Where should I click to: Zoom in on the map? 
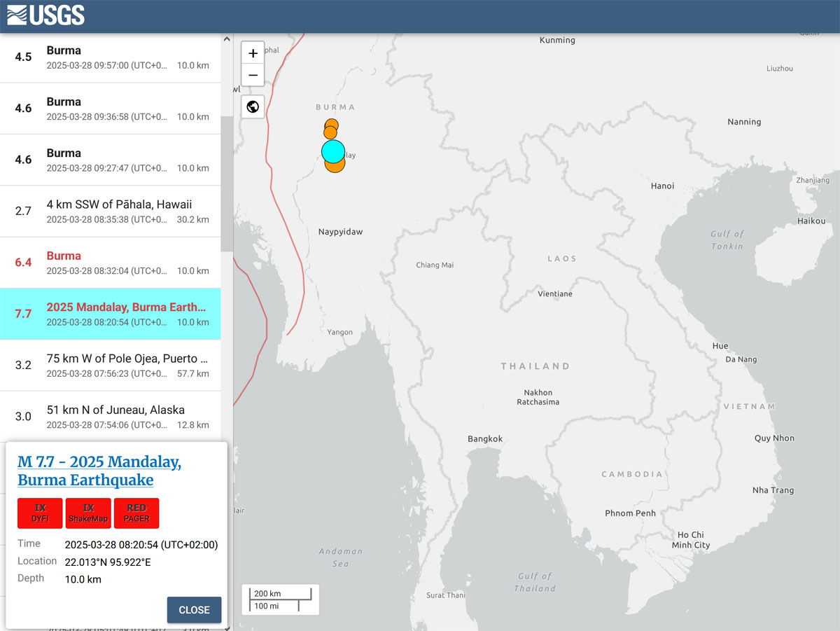point(253,53)
